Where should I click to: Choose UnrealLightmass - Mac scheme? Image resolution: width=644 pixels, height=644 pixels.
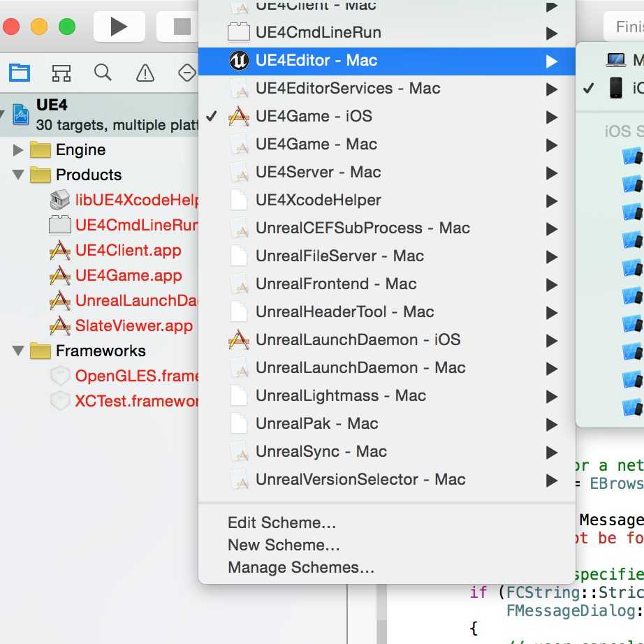[386, 396]
